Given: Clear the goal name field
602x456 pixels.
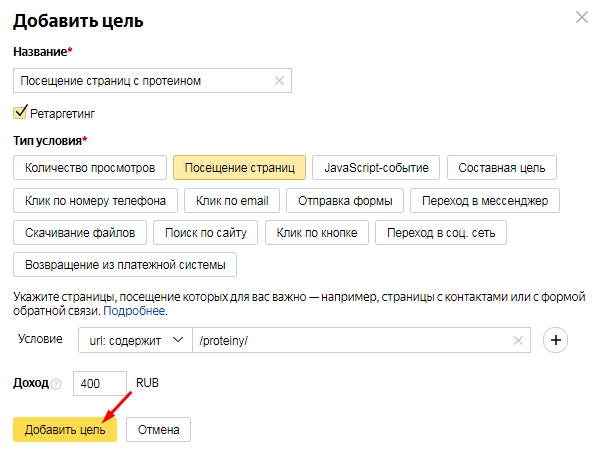Looking at the screenshot, I should tap(279, 81).
